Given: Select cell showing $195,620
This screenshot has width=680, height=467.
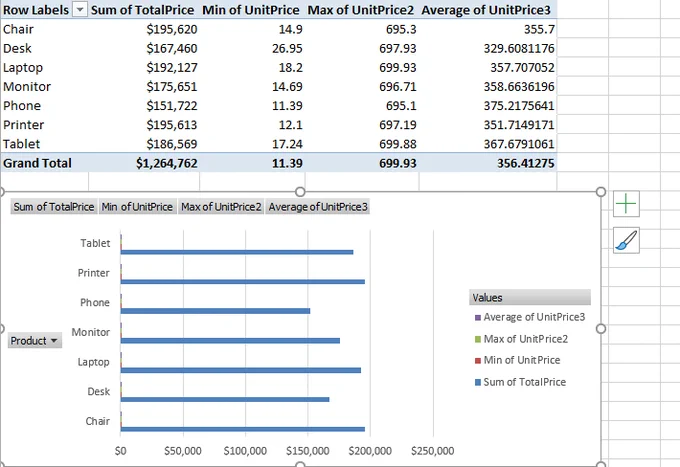Looking at the screenshot, I should coord(144,29).
